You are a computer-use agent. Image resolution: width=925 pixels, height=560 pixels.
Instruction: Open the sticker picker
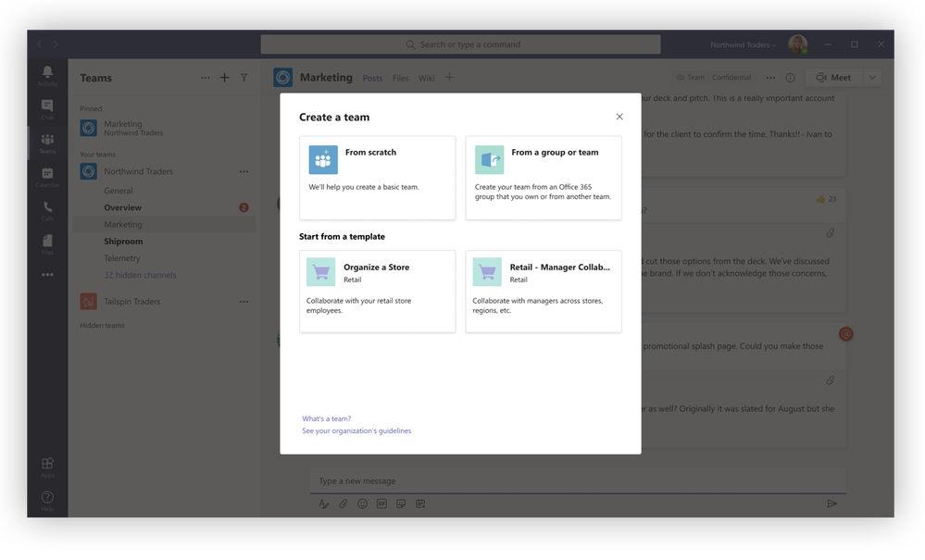click(401, 504)
